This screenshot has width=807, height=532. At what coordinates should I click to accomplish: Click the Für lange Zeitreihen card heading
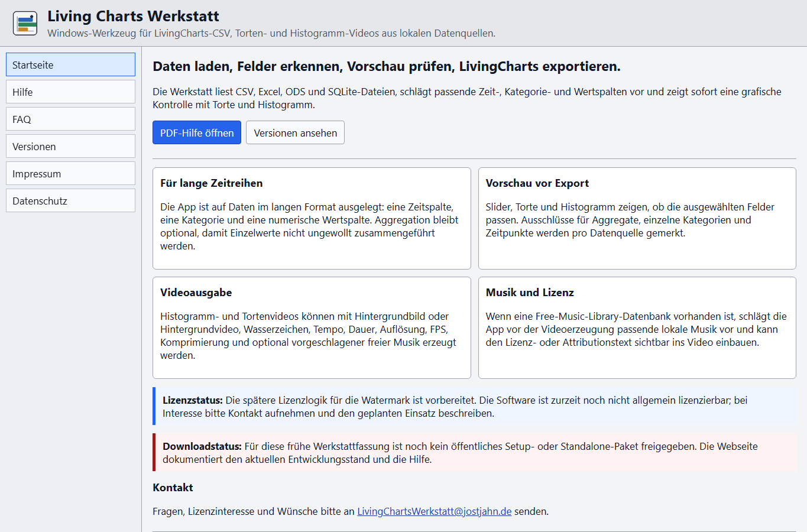click(x=211, y=183)
